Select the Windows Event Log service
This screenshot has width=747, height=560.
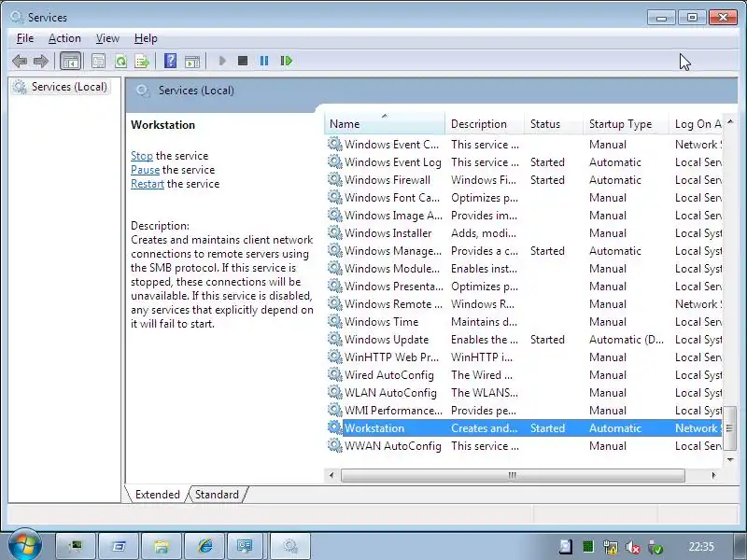[524, 162]
